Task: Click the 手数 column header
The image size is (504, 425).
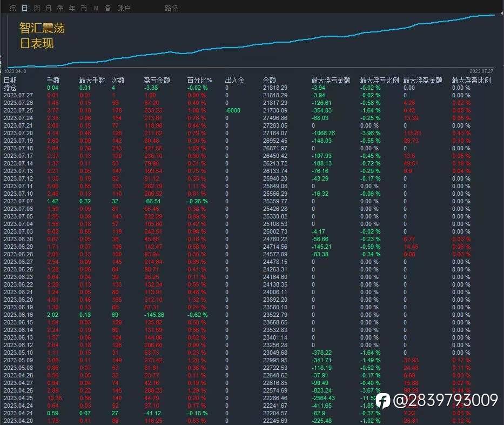Action: coord(53,80)
